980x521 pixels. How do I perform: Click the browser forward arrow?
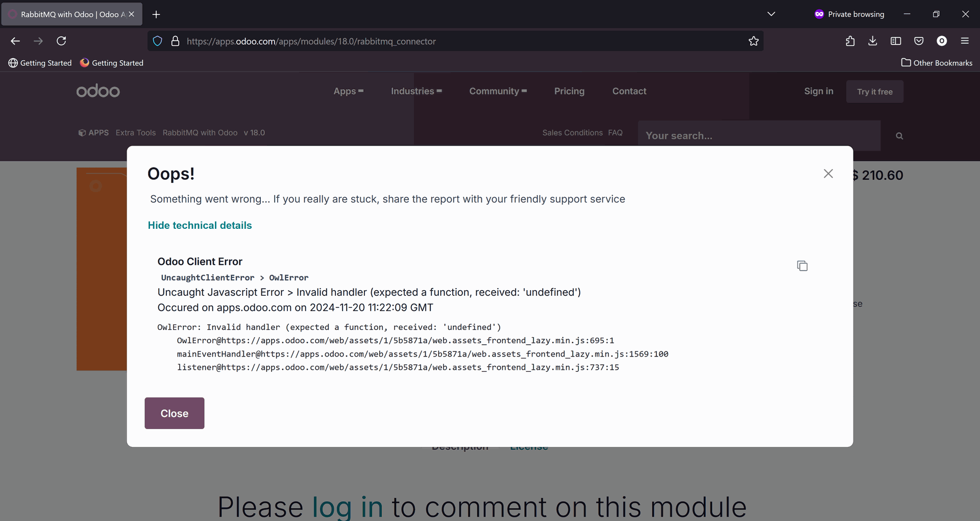click(x=38, y=41)
